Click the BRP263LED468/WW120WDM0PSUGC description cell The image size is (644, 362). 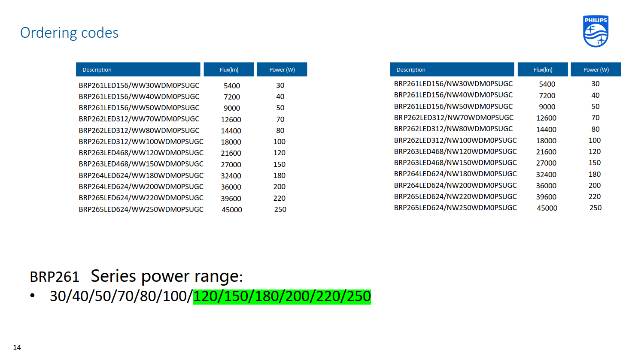coord(141,153)
